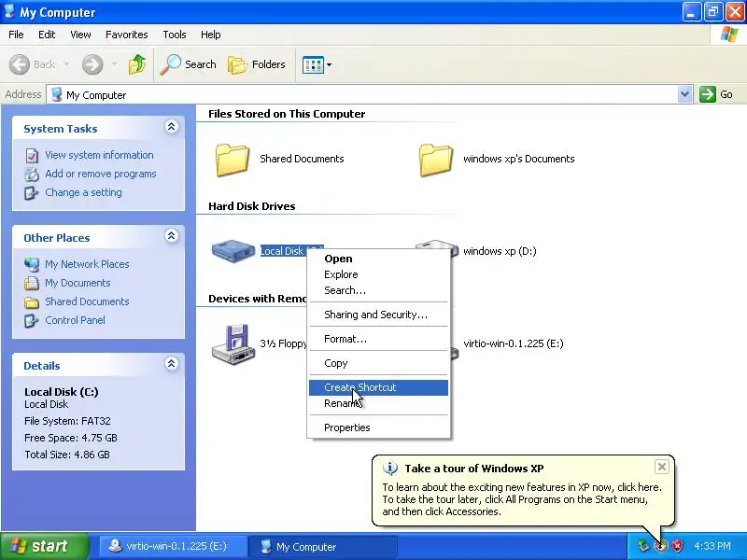Viewport: 747px width, 560px height.
Task: Collapse the System Tasks panel
Action: coord(172,127)
